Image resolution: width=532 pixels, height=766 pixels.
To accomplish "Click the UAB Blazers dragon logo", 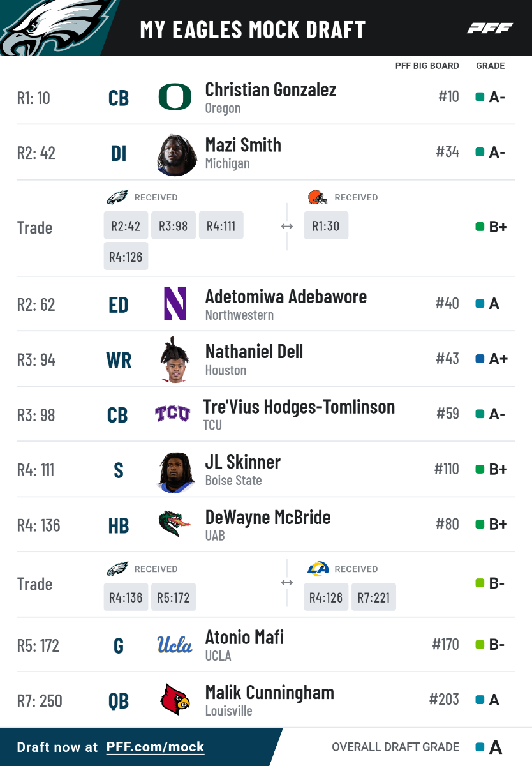I will [175, 525].
